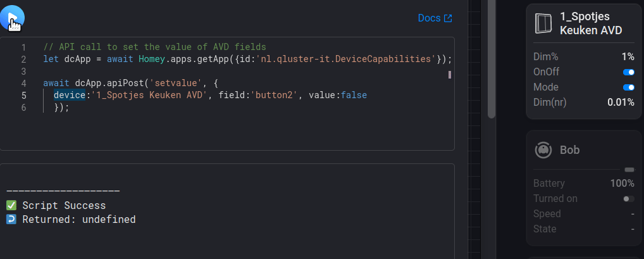644x259 pixels.
Task: Click the green checkmark icon in output
Action: click(x=11, y=206)
